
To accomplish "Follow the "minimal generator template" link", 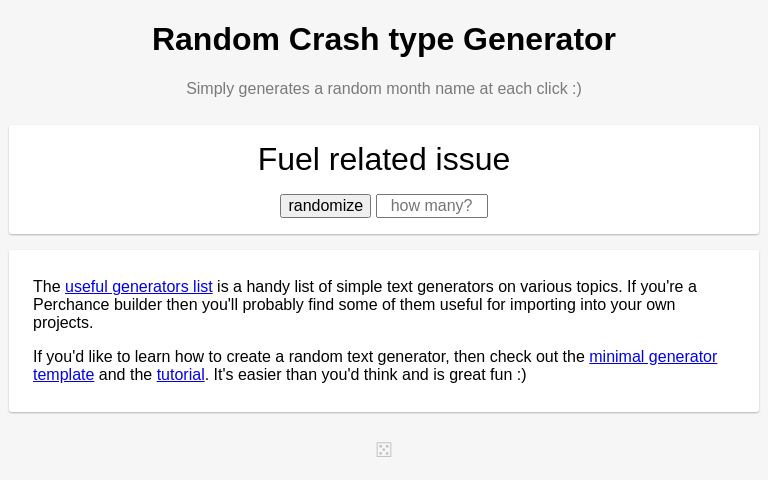I will tap(652, 357).
